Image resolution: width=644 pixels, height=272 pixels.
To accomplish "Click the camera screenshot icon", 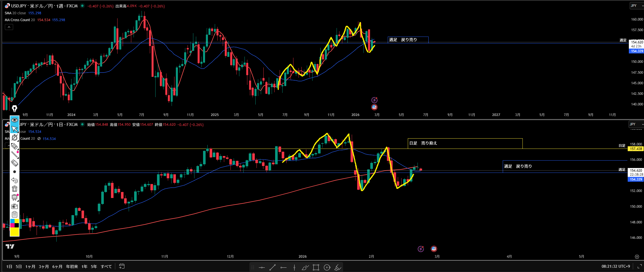I will click(15, 206).
